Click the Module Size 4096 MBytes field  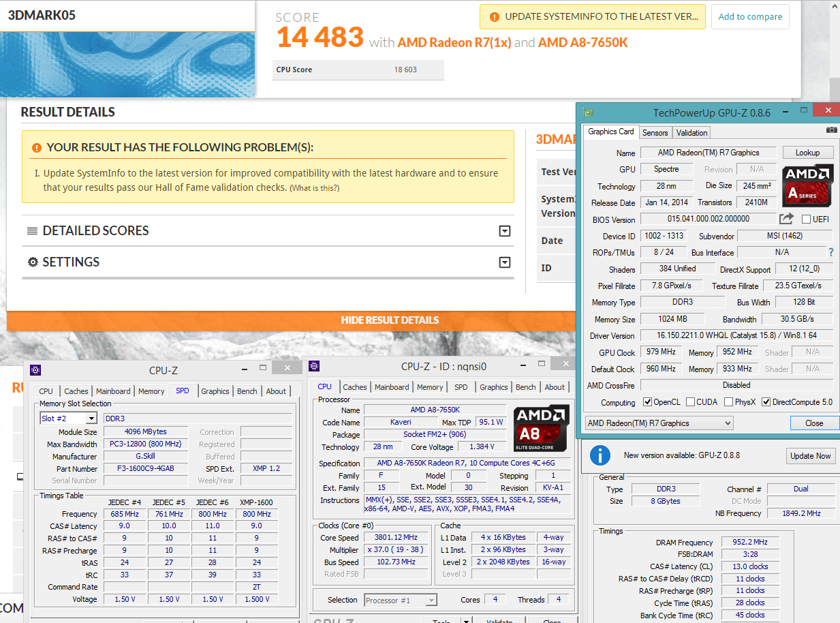click(x=145, y=432)
